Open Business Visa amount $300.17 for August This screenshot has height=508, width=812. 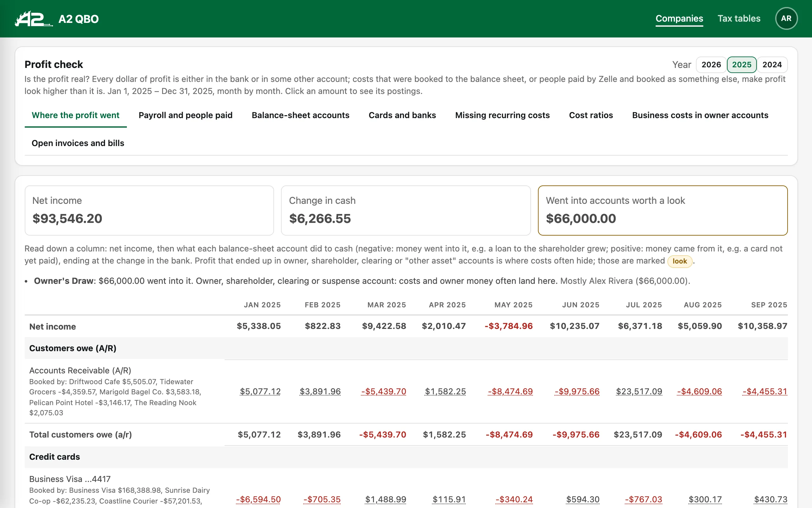(705, 500)
